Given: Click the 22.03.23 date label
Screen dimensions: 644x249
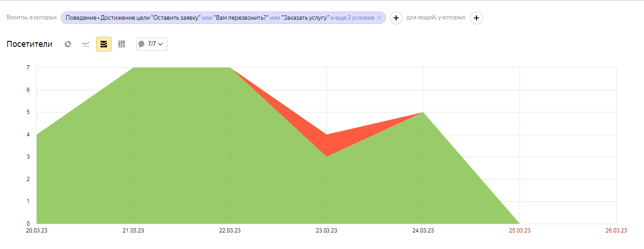Looking at the screenshot, I should [230, 231].
